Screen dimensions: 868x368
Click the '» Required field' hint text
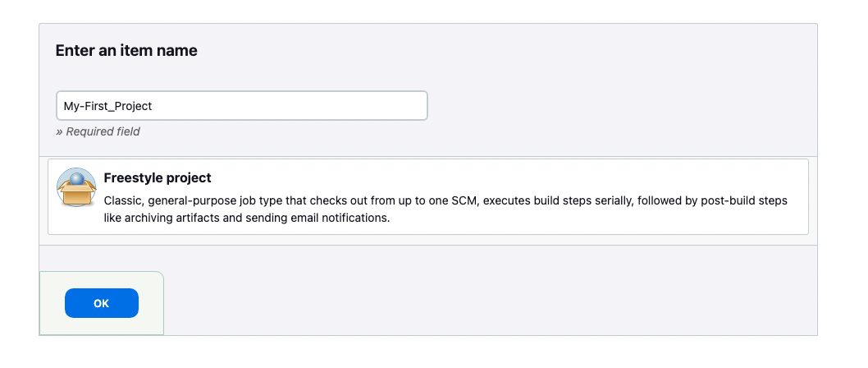(98, 131)
